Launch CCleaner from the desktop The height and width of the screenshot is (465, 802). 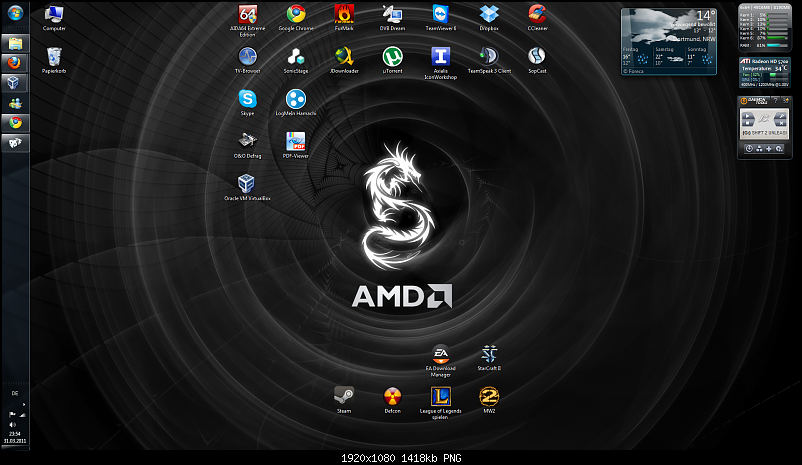537,18
